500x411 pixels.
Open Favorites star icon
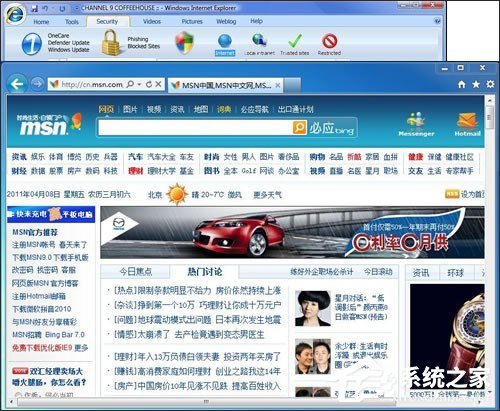point(476,84)
